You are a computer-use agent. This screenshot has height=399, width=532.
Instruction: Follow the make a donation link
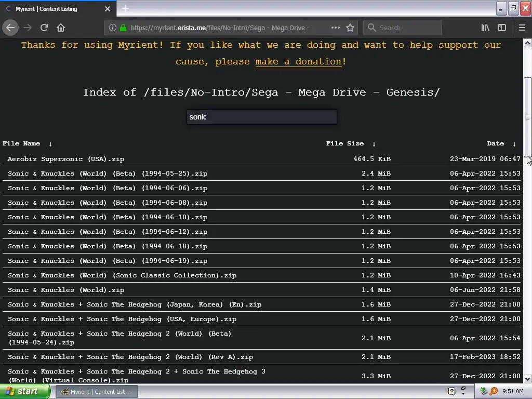[298, 62]
